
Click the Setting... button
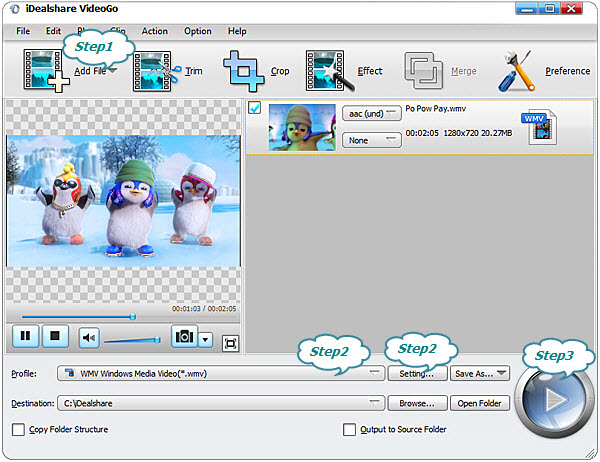pyautogui.click(x=417, y=373)
